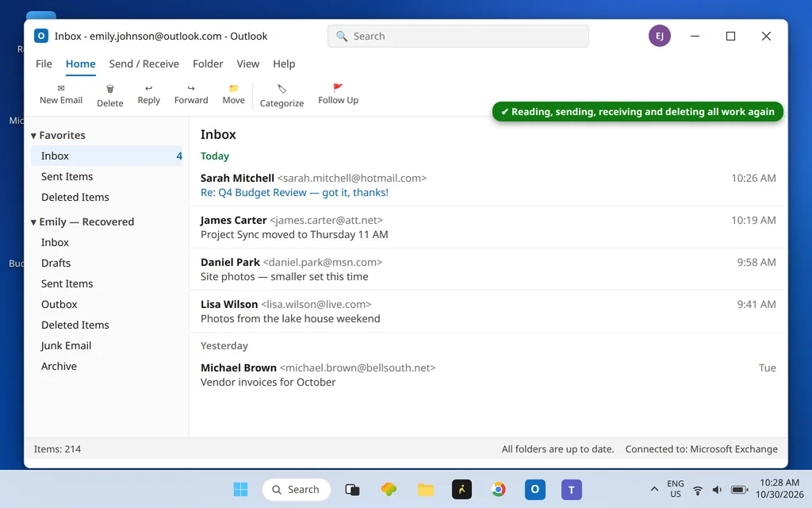Click 'Connected to: Microsoft Exchange' status
This screenshot has height=508, width=812.
(x=701, y=449)
